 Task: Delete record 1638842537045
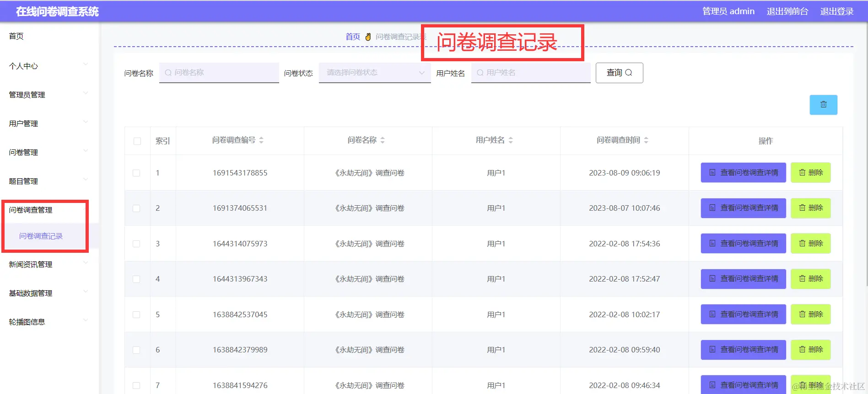[810, 314]
